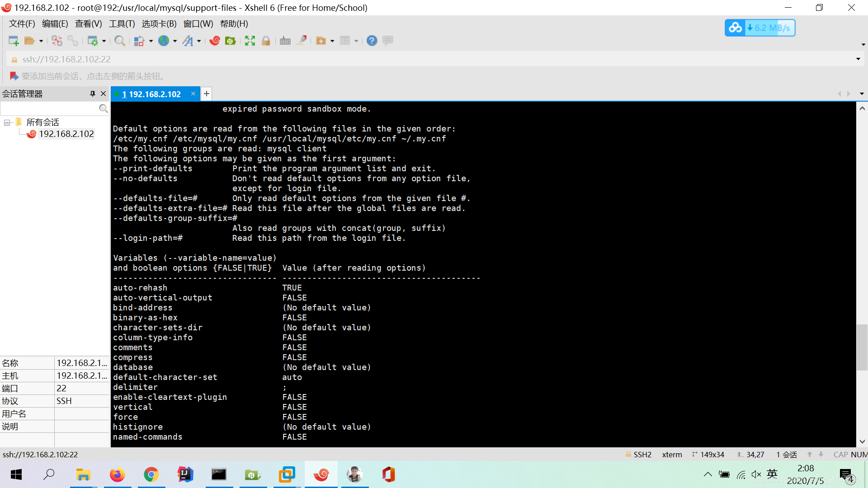Expand the globe encoding dropdown arrow
868x488 pixels.
coord(175,41)
